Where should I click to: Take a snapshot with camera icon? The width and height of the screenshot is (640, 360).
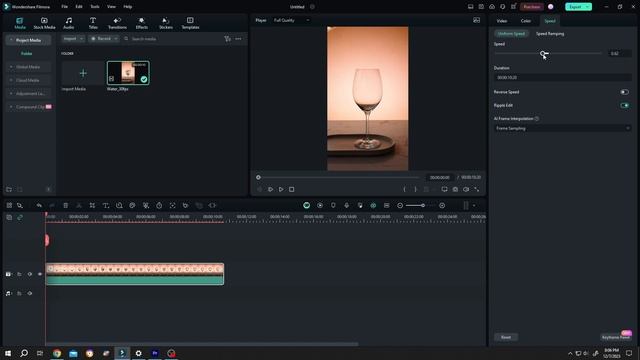click(455, 189)
